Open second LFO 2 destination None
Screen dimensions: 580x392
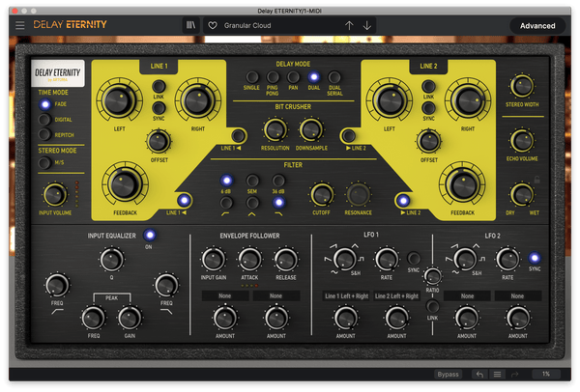(x=518, y=296)
